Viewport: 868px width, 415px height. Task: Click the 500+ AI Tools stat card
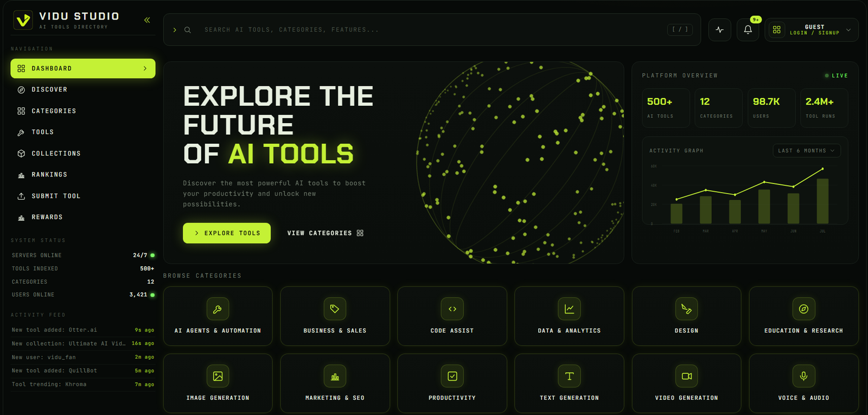(666, 108)
